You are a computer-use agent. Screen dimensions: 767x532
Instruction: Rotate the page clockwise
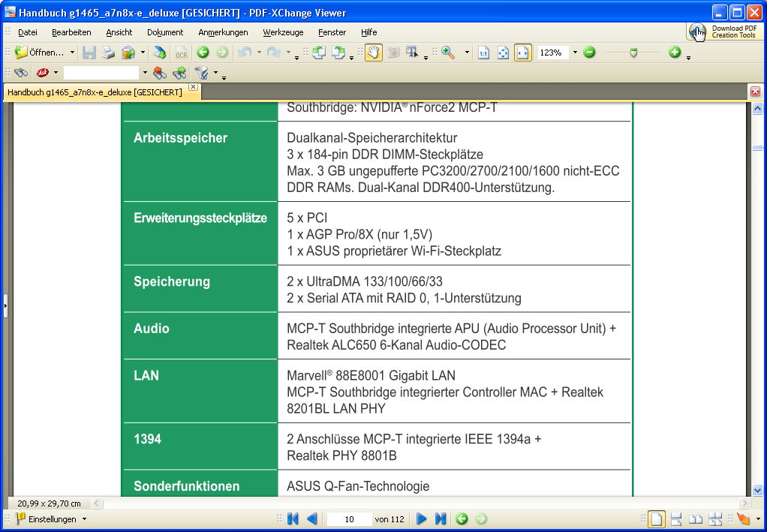click(x=338, y=53)
